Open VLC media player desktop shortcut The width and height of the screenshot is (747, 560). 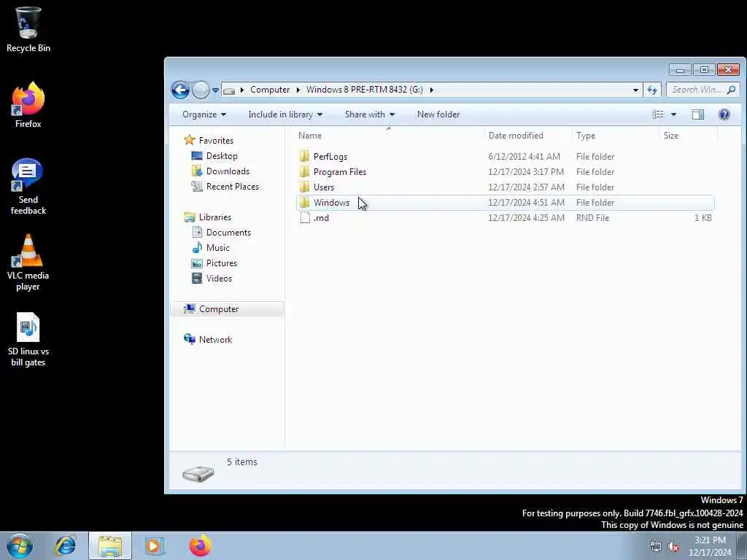coord(28,262)
